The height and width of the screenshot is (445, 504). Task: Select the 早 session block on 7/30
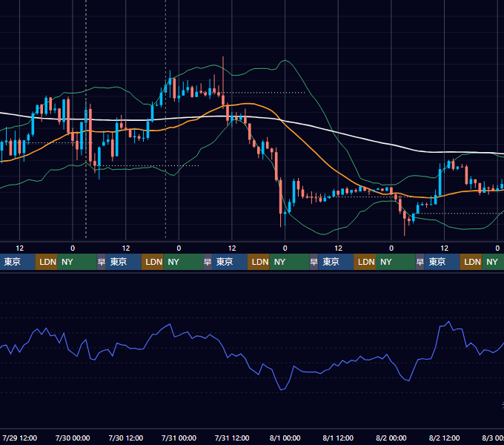point(102,262)
